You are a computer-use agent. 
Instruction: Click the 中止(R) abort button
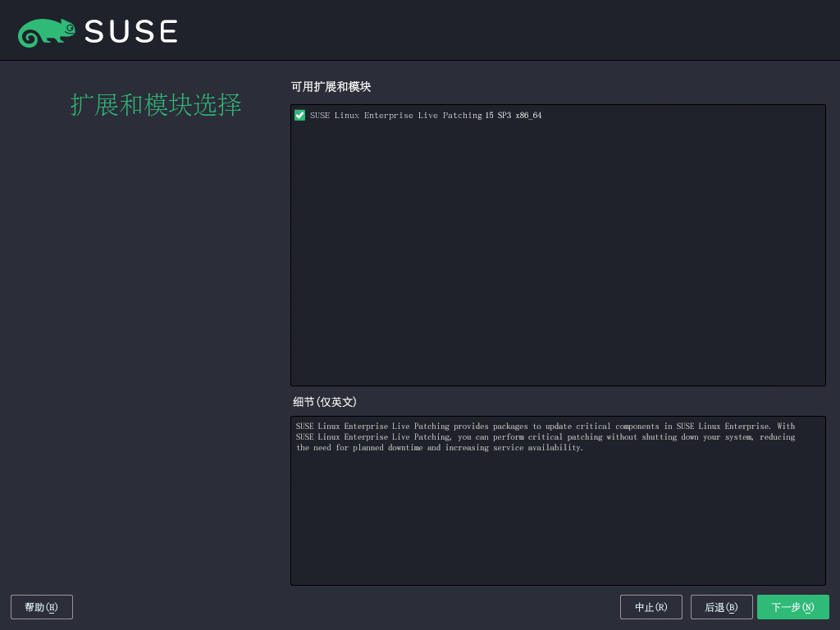coord(651,607)
